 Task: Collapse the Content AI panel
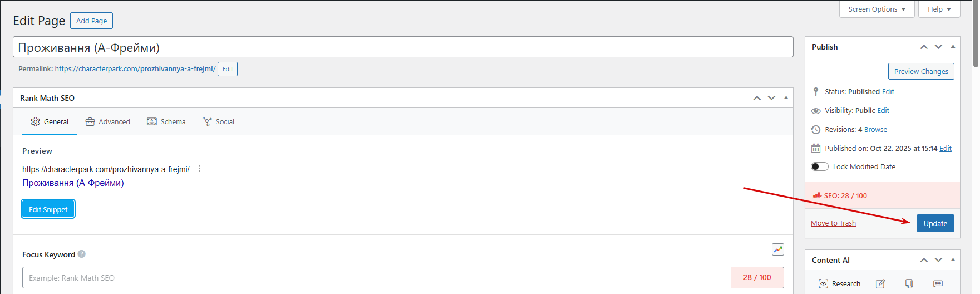pos(953,260)
